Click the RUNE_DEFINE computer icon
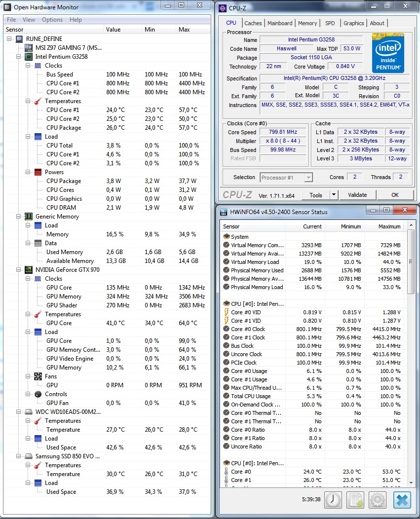Screen dimensions: 420x519 pyautogui.click(x=19, y=38)
